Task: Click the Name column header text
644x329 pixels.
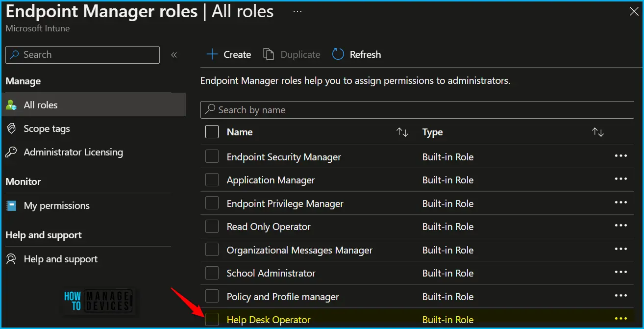Action: pos(240,132)
